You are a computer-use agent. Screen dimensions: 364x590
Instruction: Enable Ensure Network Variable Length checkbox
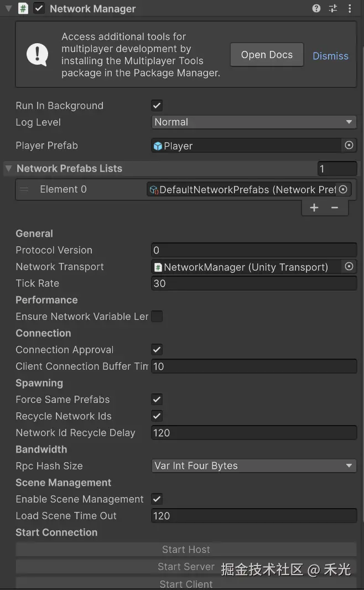pos(157,317)
